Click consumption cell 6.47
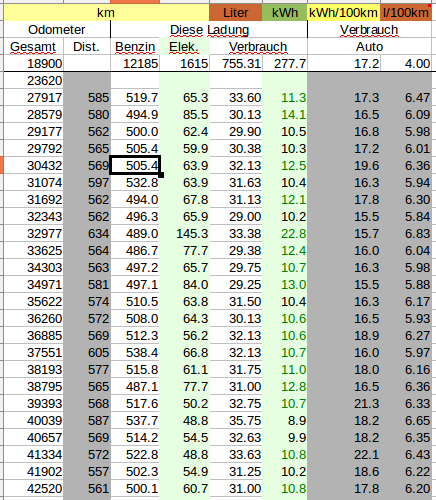The height and width of the screenshot is (500, 436). pyautogui.click(x=406, y=98)
